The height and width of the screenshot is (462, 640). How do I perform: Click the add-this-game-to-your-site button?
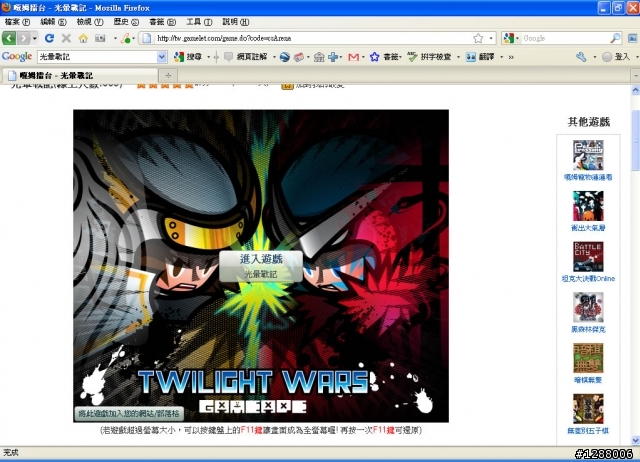(x=129, y=413)
